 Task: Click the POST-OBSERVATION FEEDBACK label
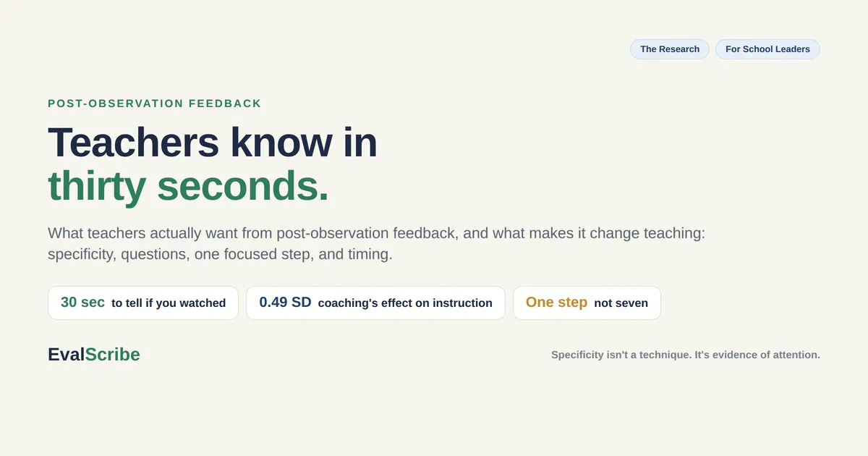pos(155,104)
